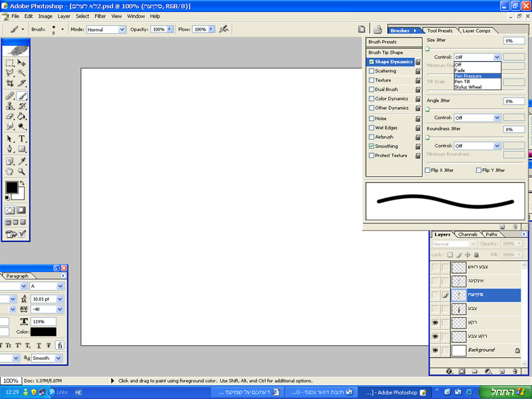Switch to the Paths tab

[491, 234]
